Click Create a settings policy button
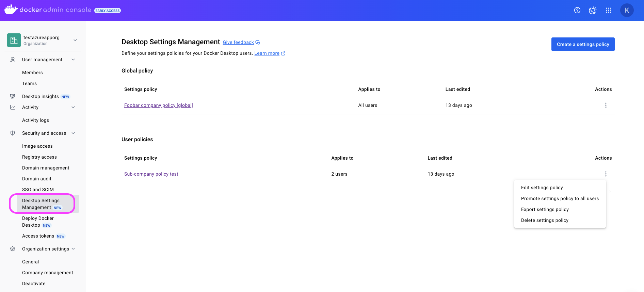 click(583, 44)
